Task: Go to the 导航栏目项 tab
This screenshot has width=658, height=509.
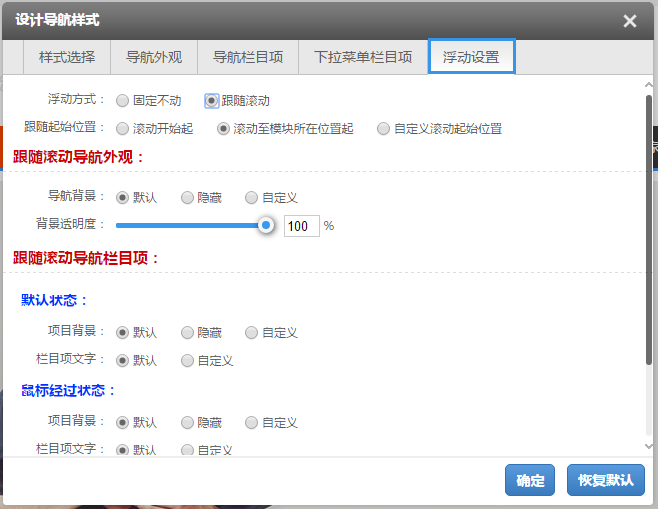Action: point(248,57)
